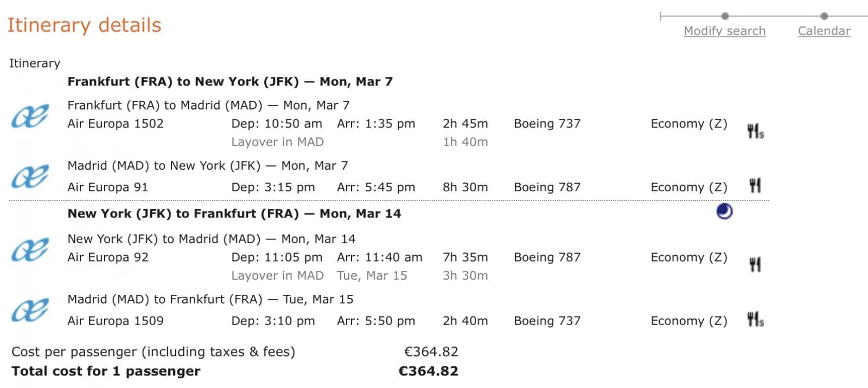This screenshot has height=388, width=868.
Task: Click the Itinerary details heading
Action: [x=84, y=25]
